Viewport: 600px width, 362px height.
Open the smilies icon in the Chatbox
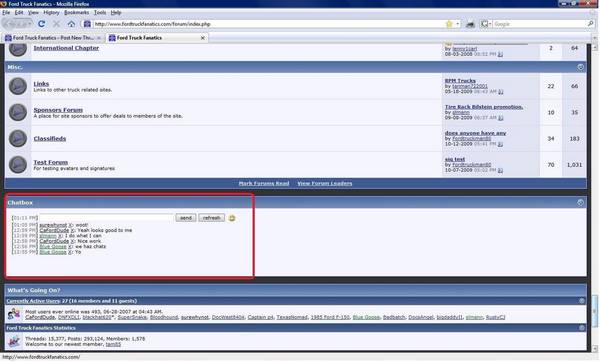232,218
